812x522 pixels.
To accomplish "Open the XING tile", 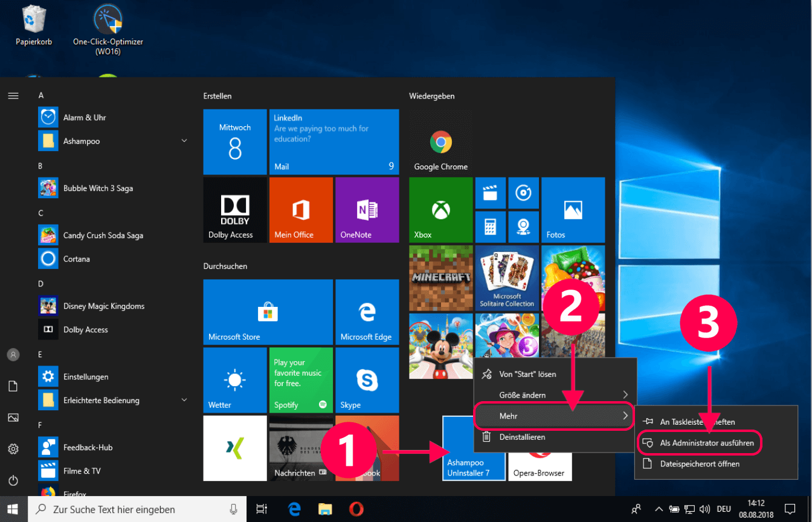I will coord(234,448).
